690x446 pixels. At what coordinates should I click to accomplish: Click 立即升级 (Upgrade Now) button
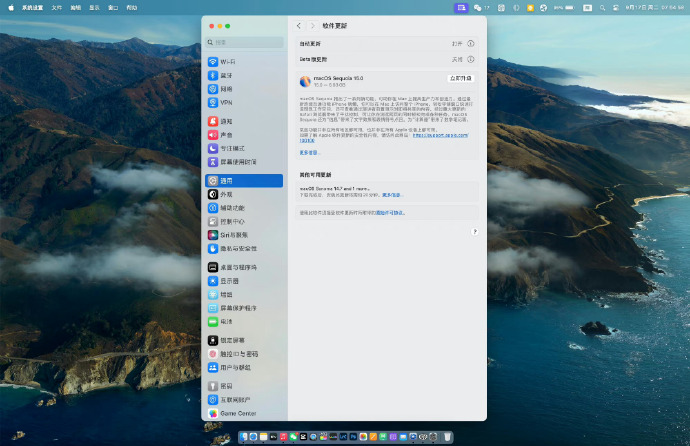[x=461, y=78]
